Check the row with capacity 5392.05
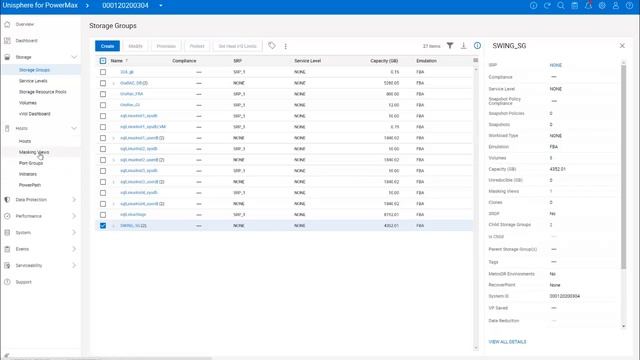The height and width of the screenshot is (360, 640). click(x=103, y=83)
